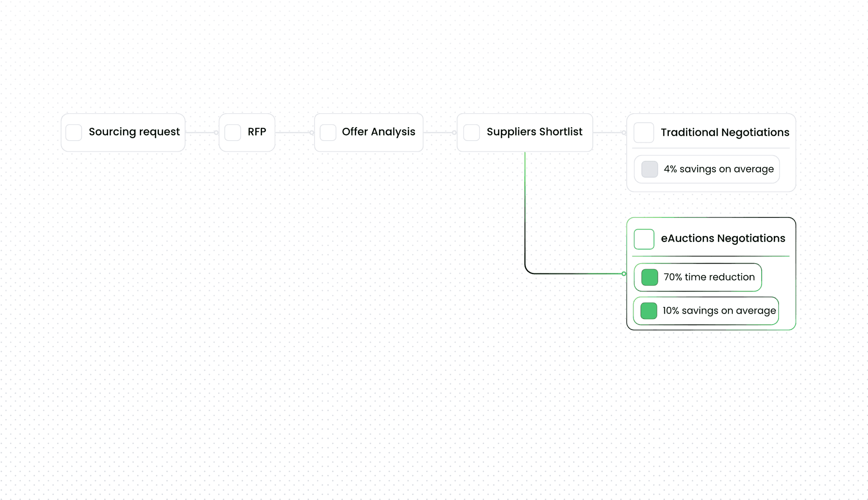This screenshot has height=500, width=868.
Task: Click connector dot before Traditional Negotiations card
Action: click(x=623, y=133)
